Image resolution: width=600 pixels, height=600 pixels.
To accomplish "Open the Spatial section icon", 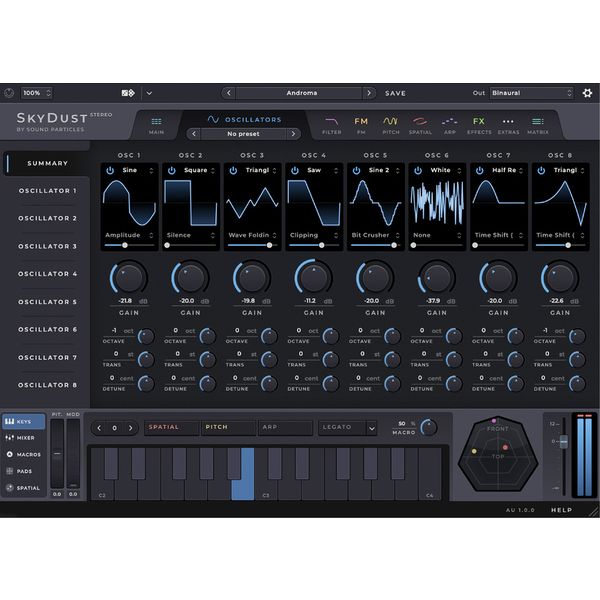I will 420,123.
